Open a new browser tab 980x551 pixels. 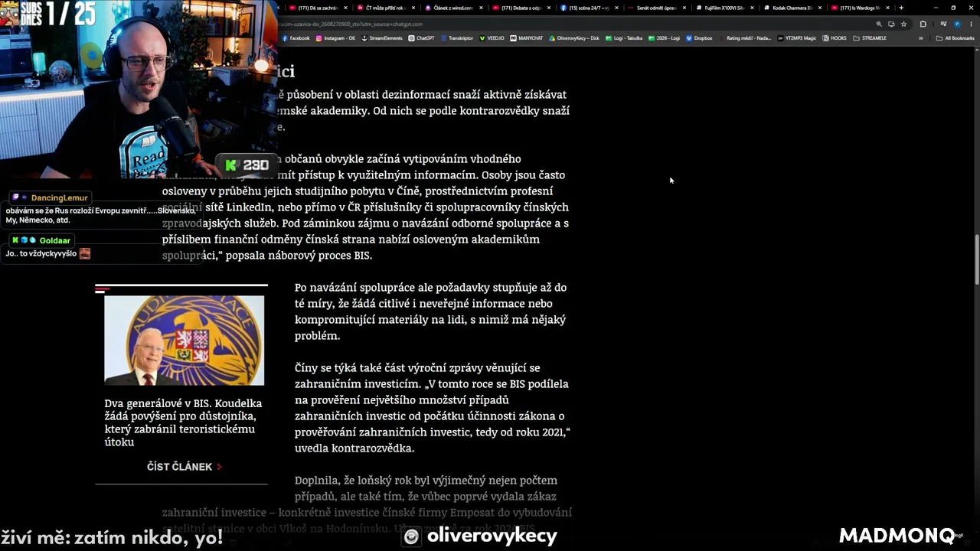901,8
